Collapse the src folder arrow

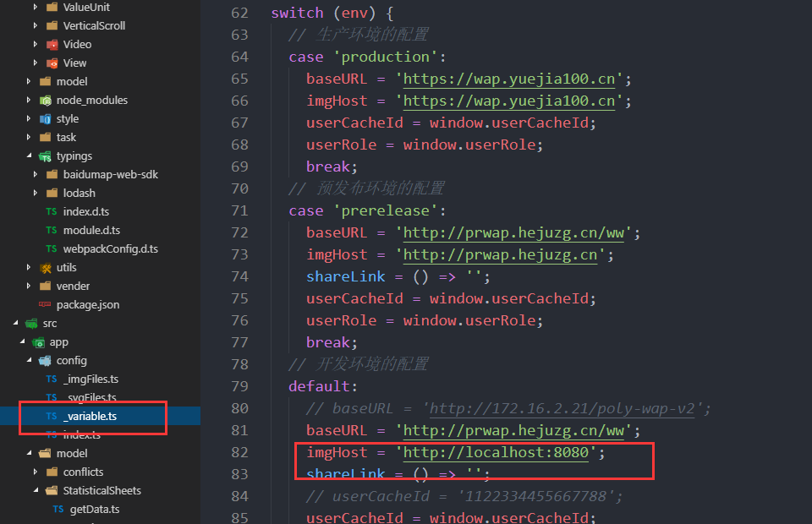click(15, 322)
